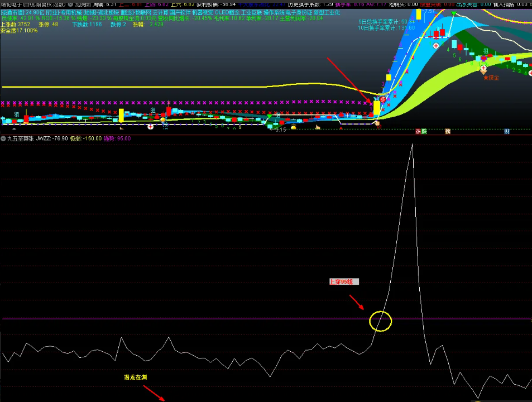The image size is (532, 402).
Task: Click the peak of the white indicator line
Action: pos(412,145)
